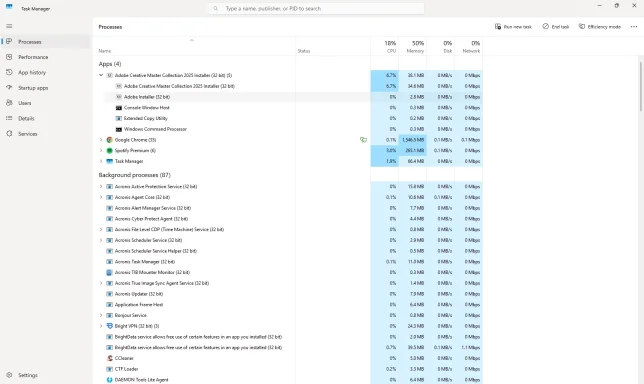This screenshot has width=644, height=384.
Task: Click the Run new task button
Action: (513, 27)
